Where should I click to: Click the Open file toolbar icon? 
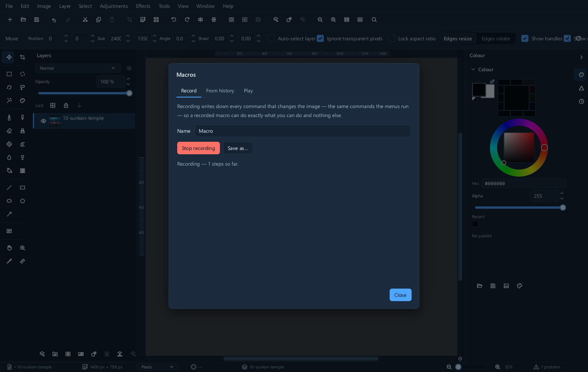click(x=23, y=20)
